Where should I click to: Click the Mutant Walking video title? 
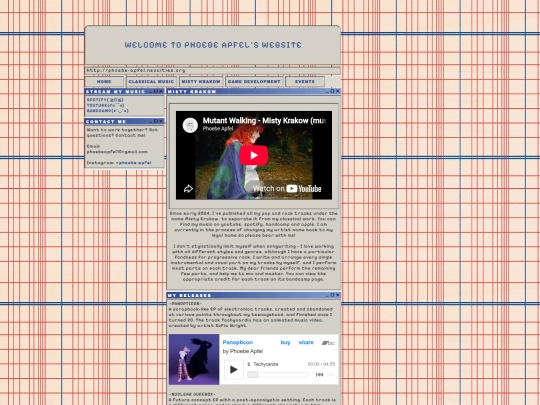point(264,121)
